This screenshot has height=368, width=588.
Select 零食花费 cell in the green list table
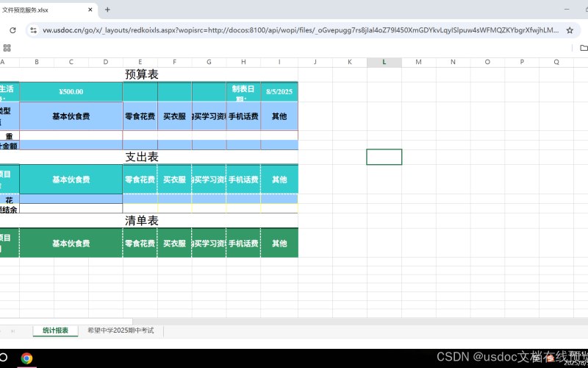click(140, 244)
